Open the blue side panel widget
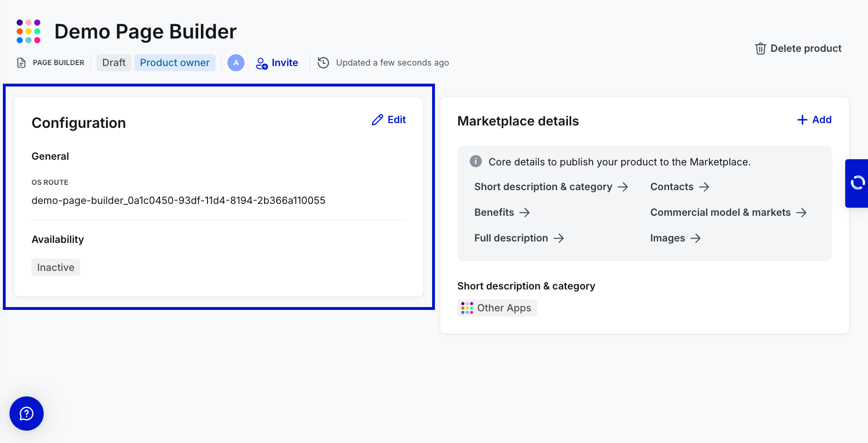The height and width of the screenshot is (443, 868). pyautogui.click(x=857, y=183)
